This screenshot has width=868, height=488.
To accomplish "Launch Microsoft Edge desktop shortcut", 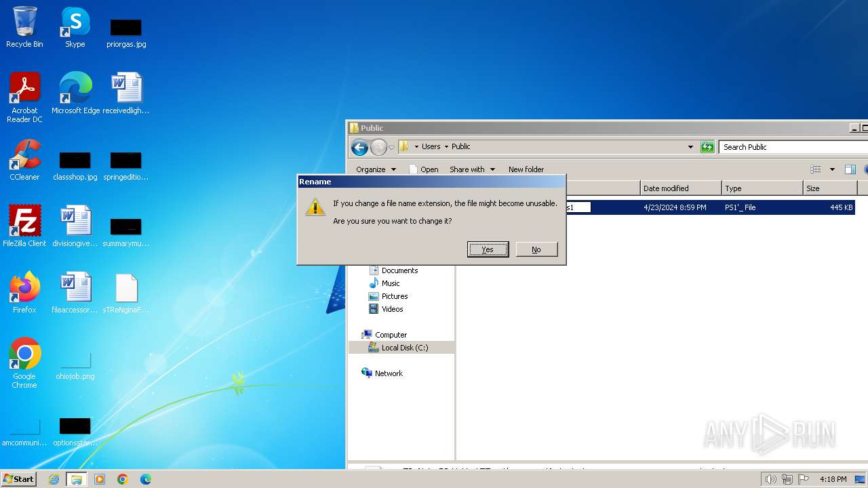I will [75, 93].
